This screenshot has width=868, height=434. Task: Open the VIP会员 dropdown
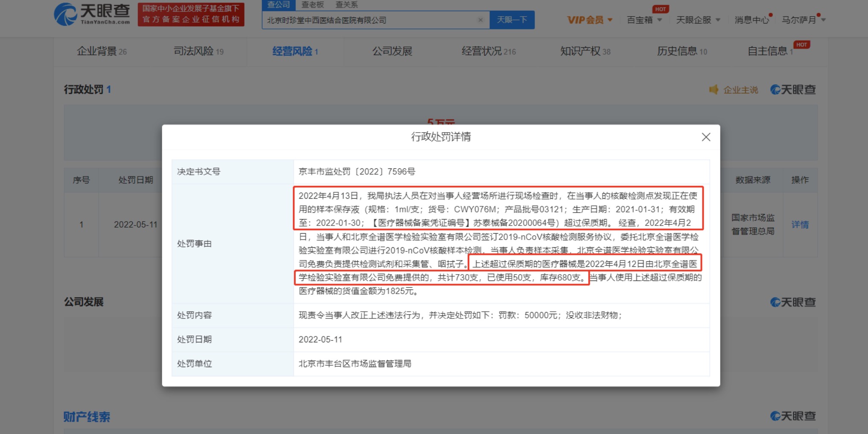[x=589, y=20]
